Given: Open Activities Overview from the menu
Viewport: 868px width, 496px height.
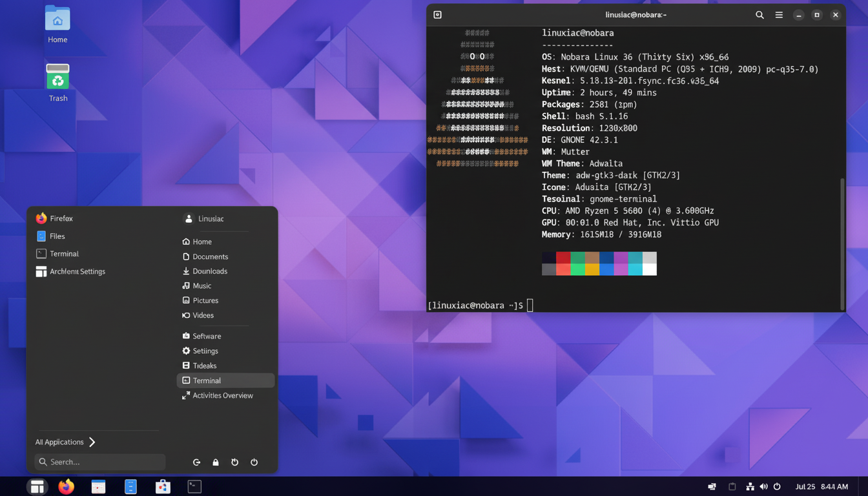Looking at the screenshot, I should pyautogui.click(x=222, y=395).
